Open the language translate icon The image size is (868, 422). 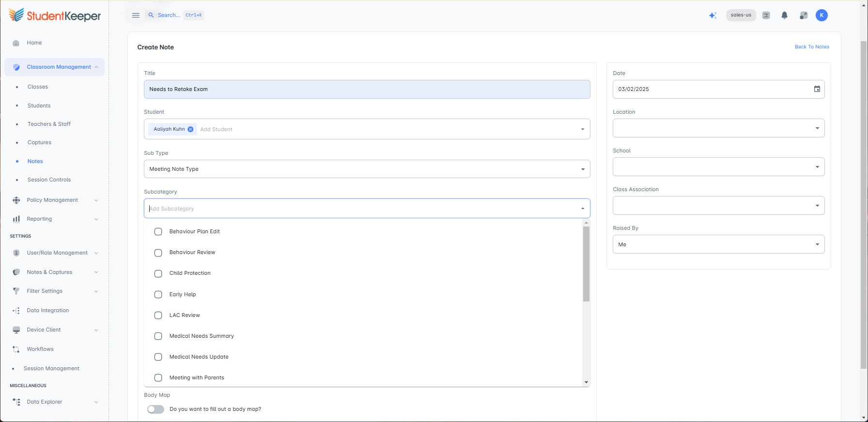[x=766, y=15]
